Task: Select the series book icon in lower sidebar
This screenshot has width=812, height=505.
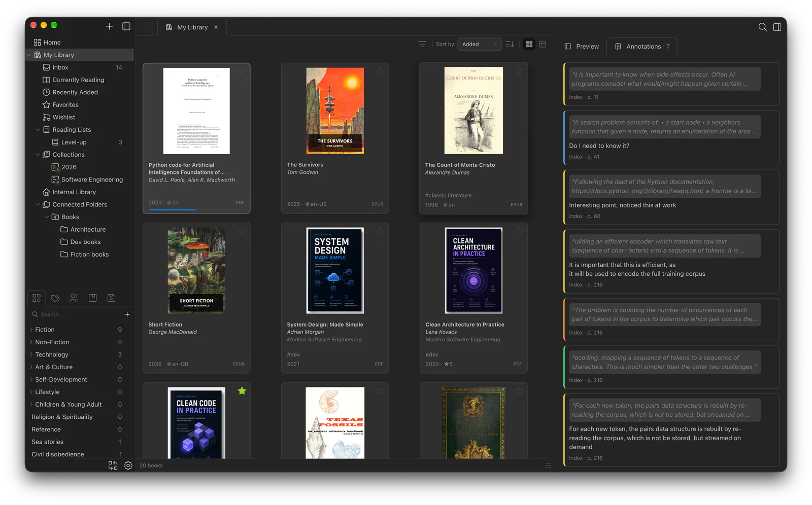Action: tap(93, 298)
